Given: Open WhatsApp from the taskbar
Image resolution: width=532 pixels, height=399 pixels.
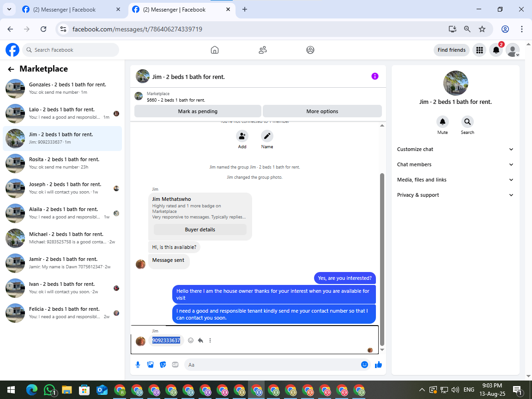Looking at the screenshot, I should (x=49, y=390).
